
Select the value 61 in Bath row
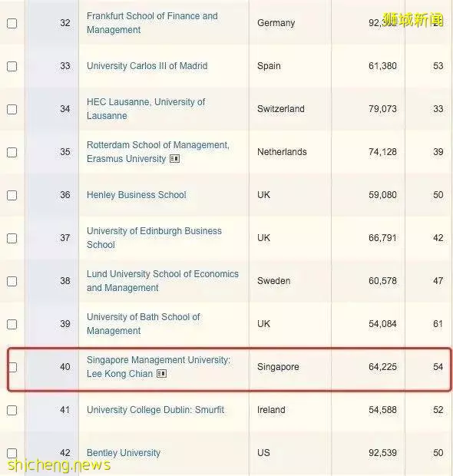[438, 324]
